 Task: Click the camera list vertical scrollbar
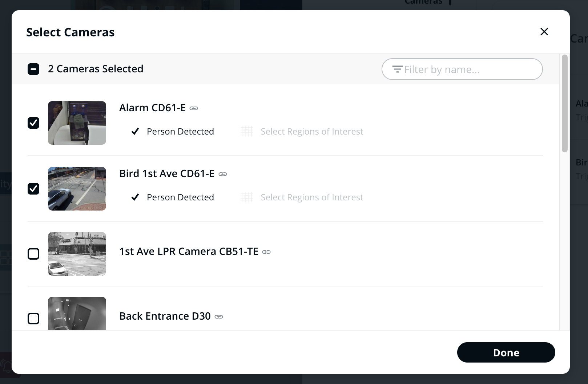coord(564,104)
